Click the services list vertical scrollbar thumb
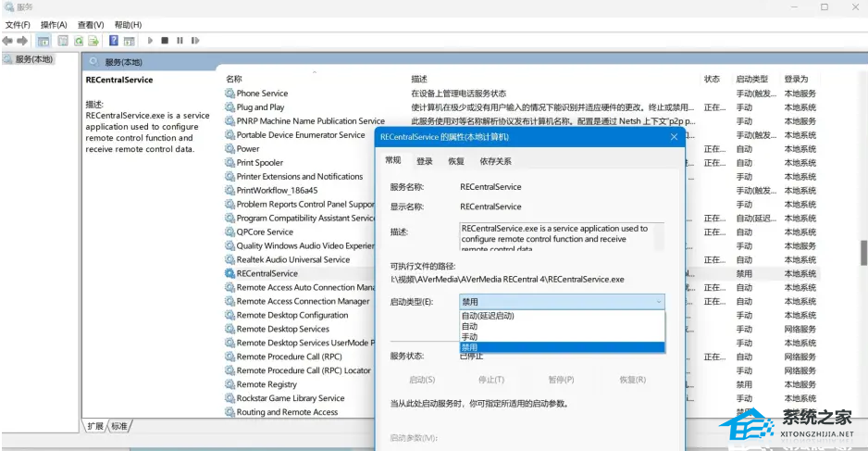Screen dimensions: 868x451 (x=863, y=253)
